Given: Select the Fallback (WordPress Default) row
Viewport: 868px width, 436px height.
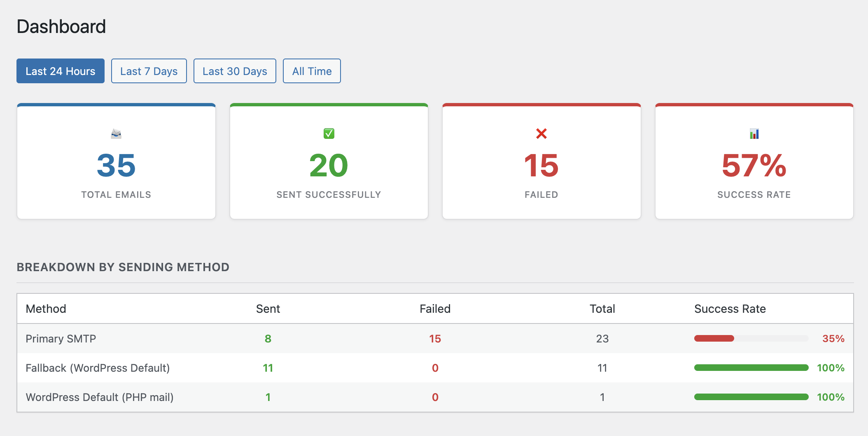Looking at the screenshot, I should click(98, 368).
